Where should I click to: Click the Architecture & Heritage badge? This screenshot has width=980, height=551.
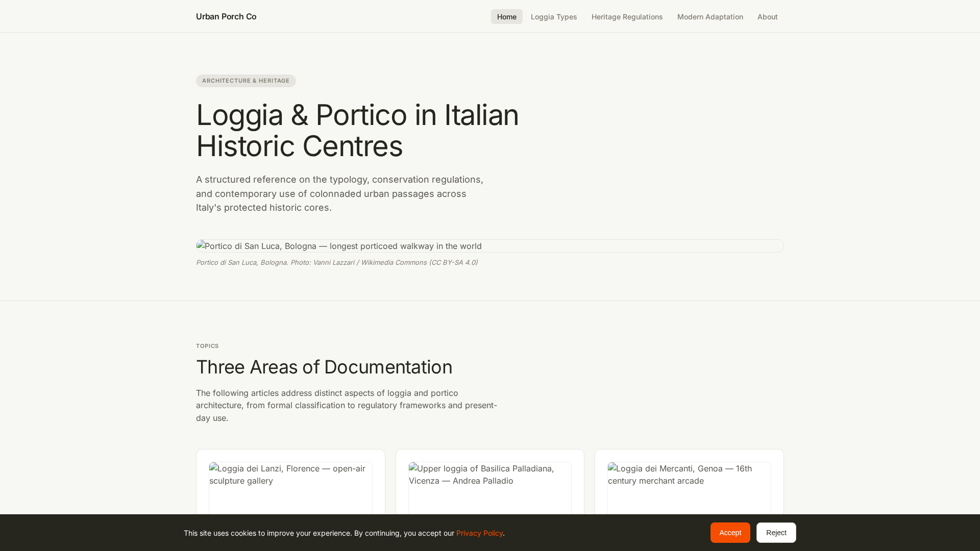(x=246, y=81)
